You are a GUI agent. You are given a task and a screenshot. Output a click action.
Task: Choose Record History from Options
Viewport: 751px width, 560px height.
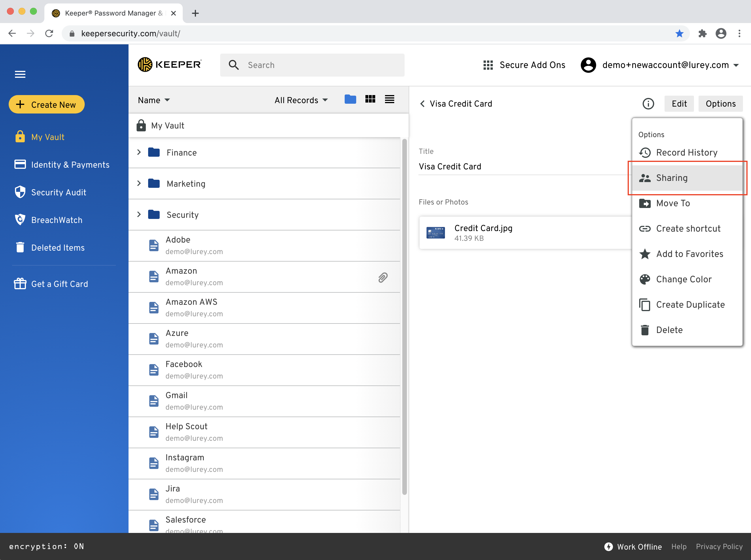[x=687, y=153]
